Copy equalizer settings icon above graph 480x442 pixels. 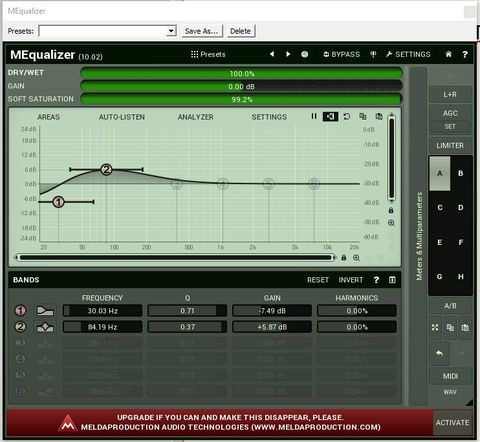point(363,116)
